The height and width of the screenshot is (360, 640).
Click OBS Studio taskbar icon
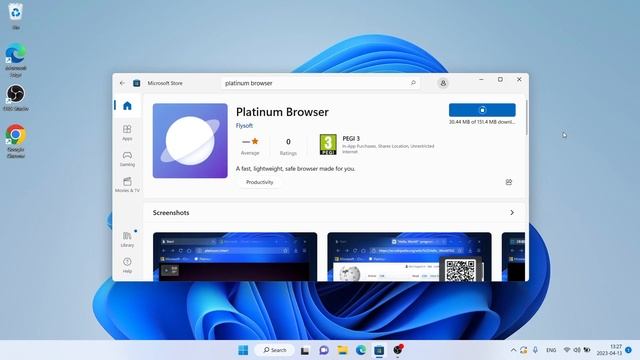[x=398, y=350]
